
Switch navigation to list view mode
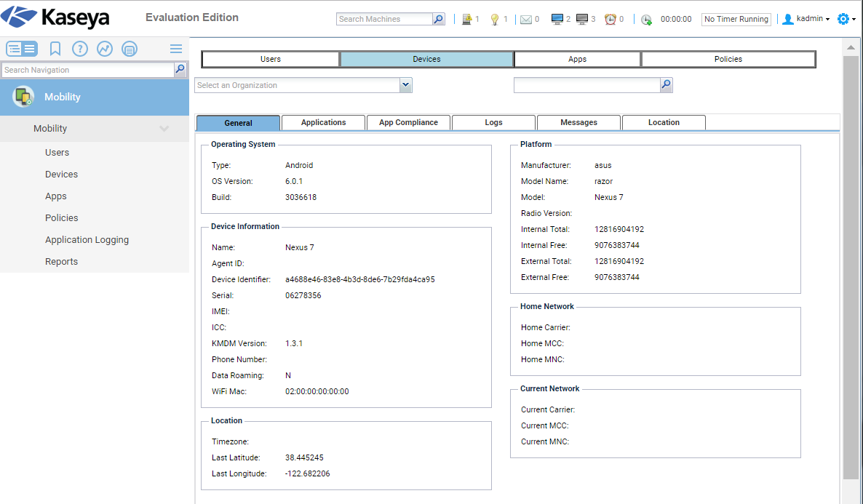pyautogui.click(x=30, y=49)
